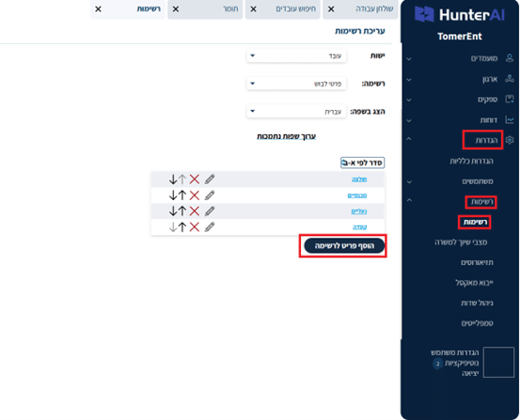Switch to the חיפוש עובדים tab
The image size is (520, 420).
tap(283, 9)
